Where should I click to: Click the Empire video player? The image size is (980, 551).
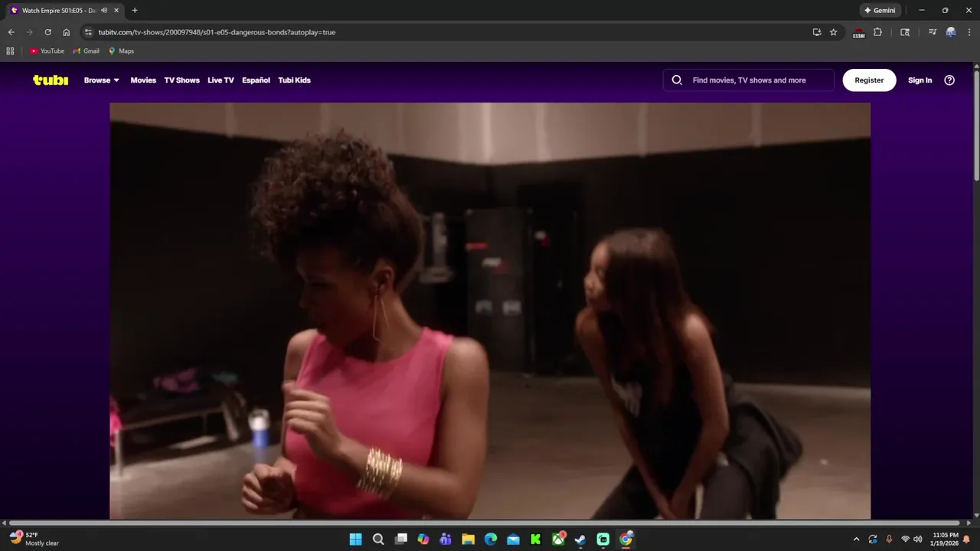click(490, 311)
